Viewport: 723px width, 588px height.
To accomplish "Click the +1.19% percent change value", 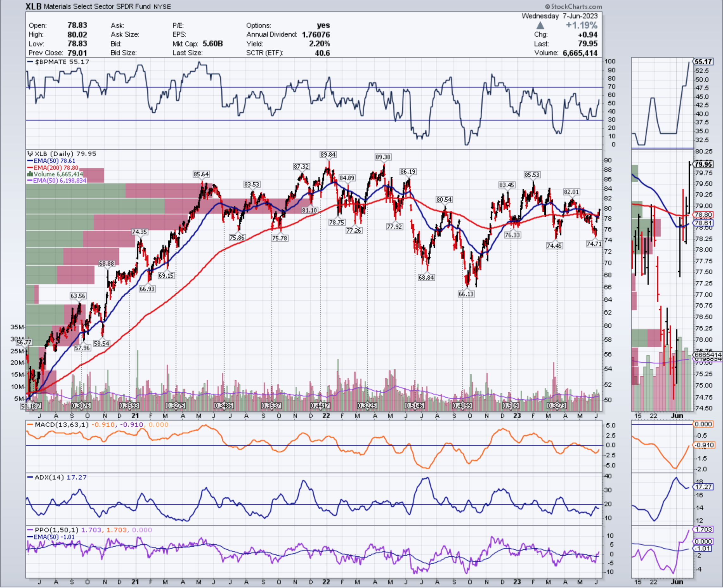I will pyautogui.click(x=582, y=25).
